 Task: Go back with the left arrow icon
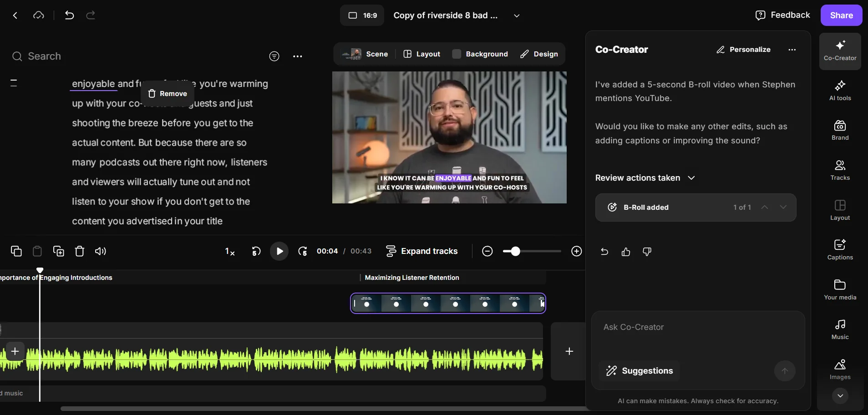(x=15, y=15)
